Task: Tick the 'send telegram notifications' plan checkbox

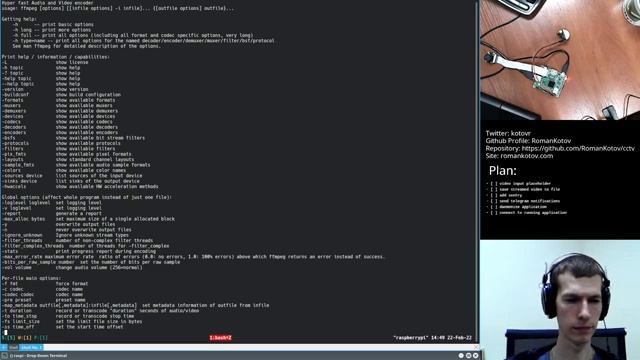Action: point(494,201)
